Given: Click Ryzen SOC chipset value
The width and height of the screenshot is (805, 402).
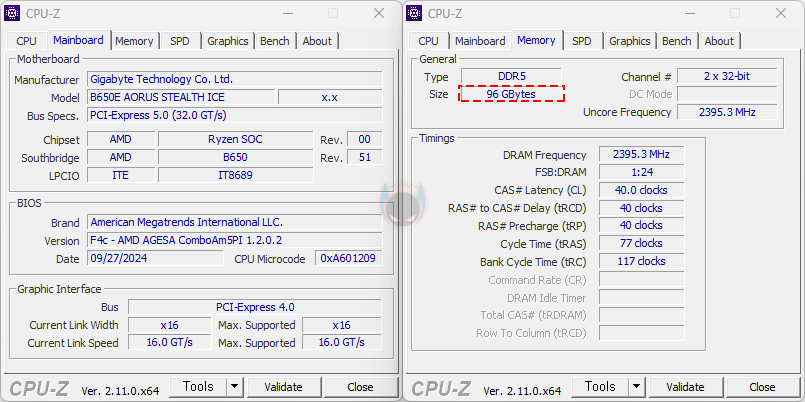Looking at the screenshot, I should [x=235, y=139].
